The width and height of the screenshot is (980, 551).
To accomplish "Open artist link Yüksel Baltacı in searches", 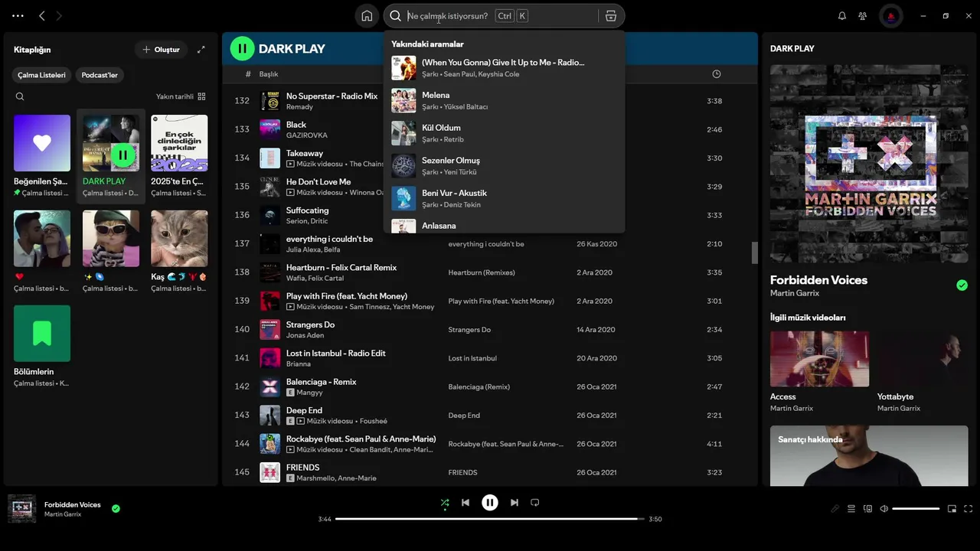I will (465, 106).
